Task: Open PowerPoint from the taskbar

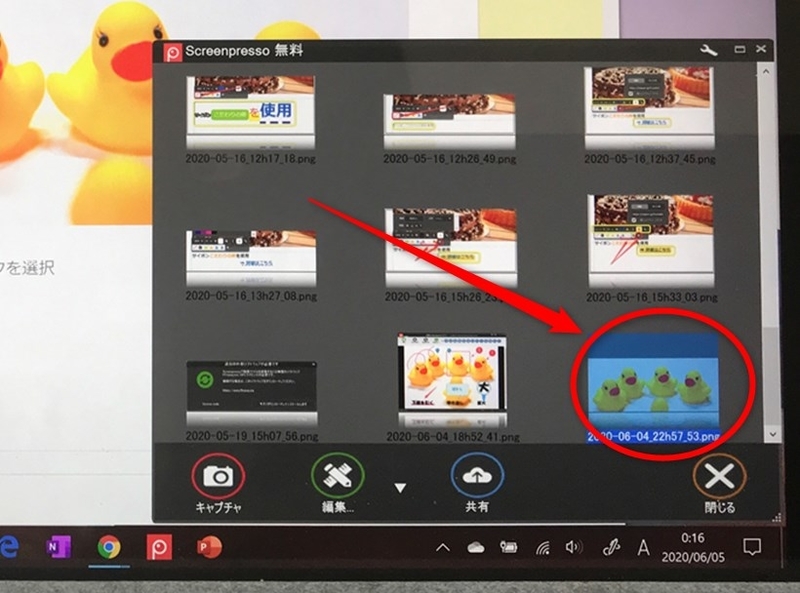Action: tap(209, 547)
